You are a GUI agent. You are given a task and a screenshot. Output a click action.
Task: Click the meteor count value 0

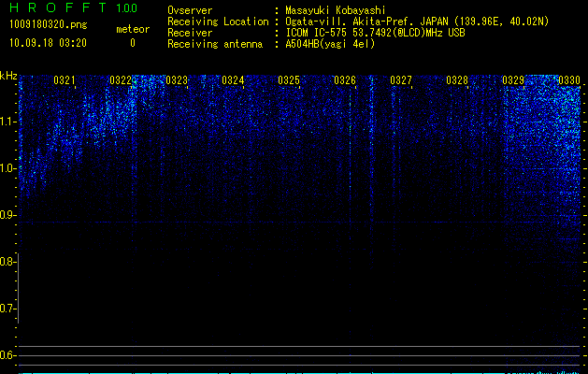[133, 43]
